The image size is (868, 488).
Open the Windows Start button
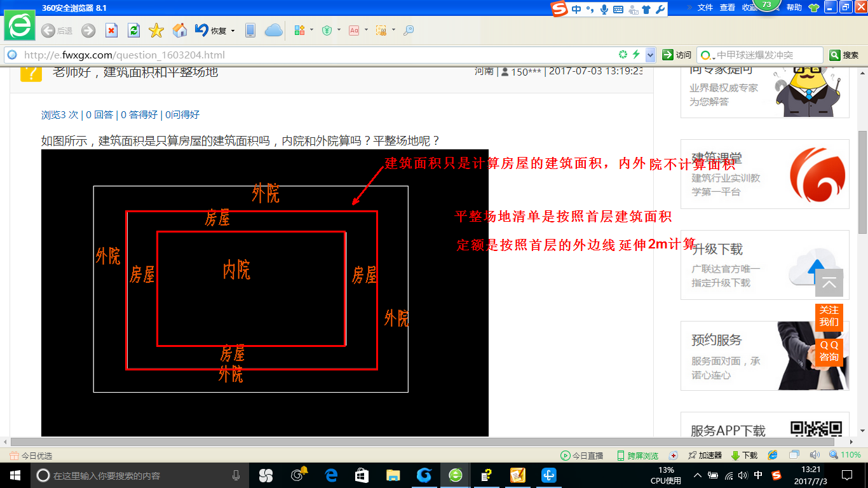pyautogui.click(x=15, y=475)
